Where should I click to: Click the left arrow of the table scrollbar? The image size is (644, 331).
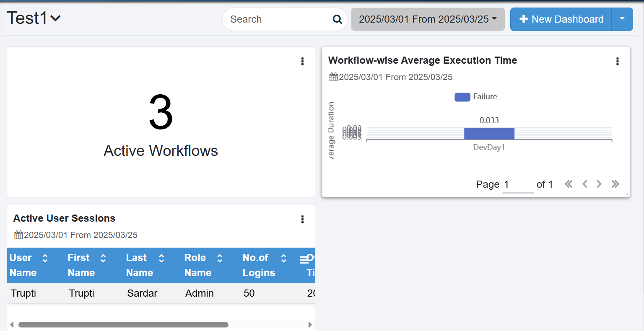pyautogui.click(x=11, y=324)
